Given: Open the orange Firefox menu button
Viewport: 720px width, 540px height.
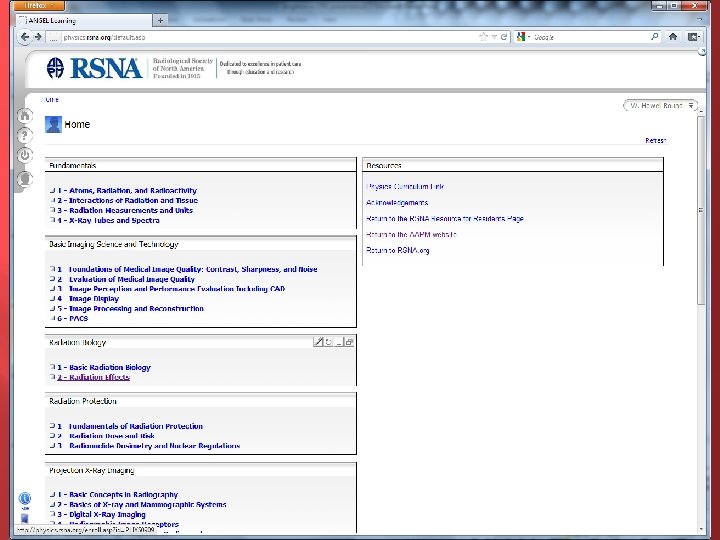Looking at the screenshot, I should coord(39,6).
